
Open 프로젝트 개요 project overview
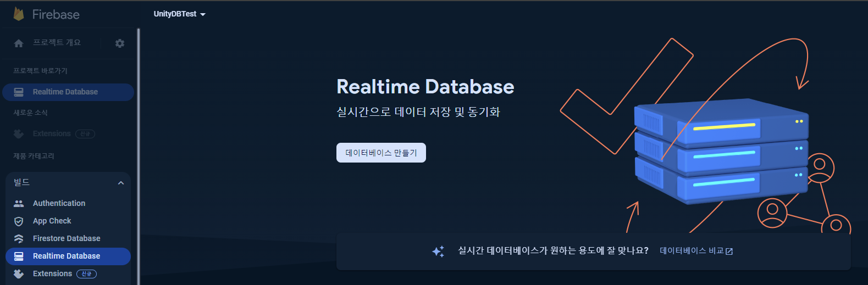pyautogui.click(x=57, y=43)
